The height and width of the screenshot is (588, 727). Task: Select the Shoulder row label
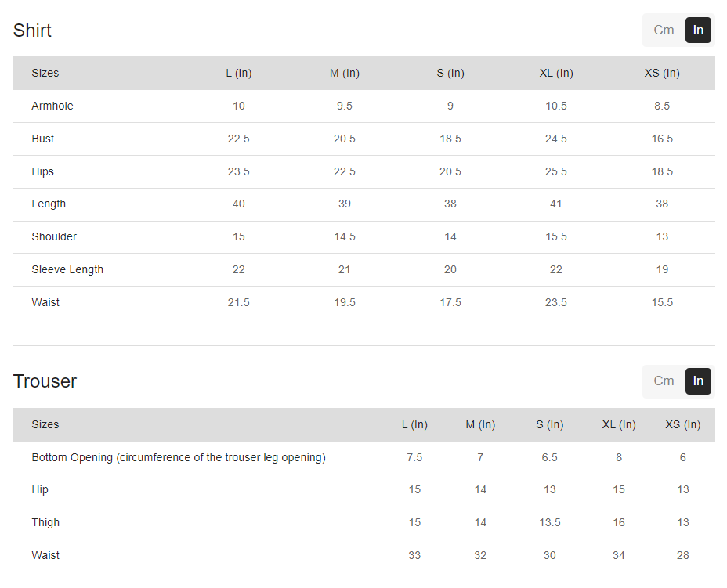(54, 237)
